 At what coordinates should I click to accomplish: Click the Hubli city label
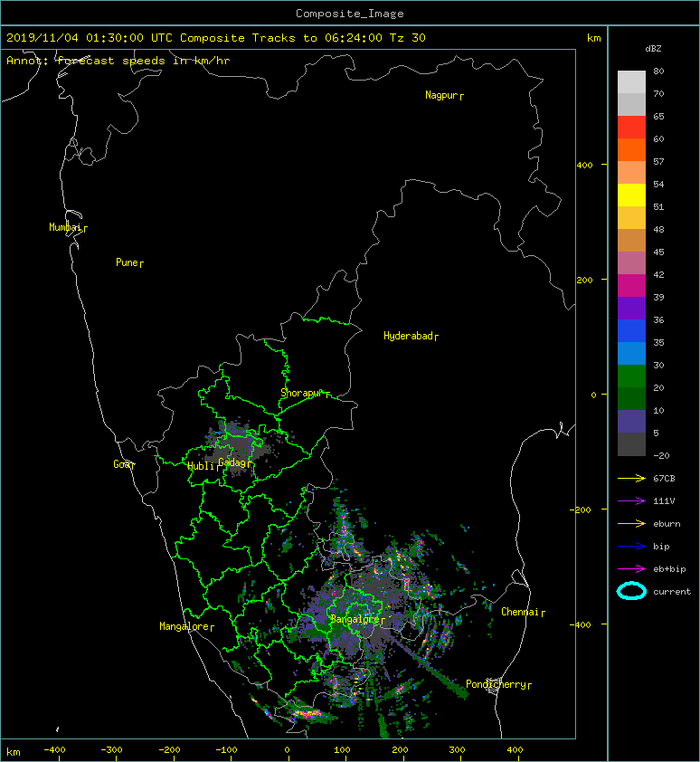click(201, 466)
